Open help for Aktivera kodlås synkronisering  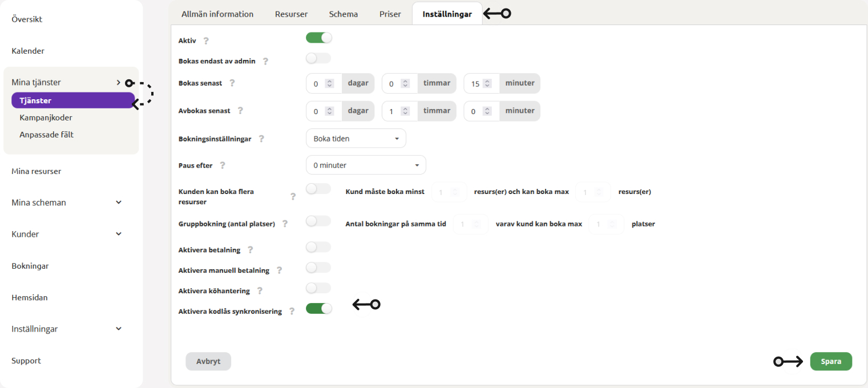[292, 312]
